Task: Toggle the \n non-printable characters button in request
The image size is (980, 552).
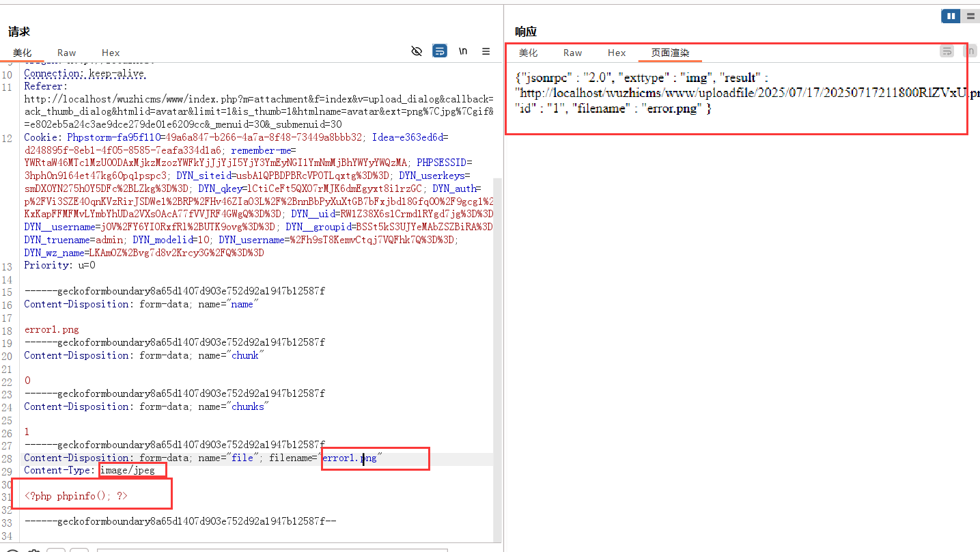Action: pos(463,51)
